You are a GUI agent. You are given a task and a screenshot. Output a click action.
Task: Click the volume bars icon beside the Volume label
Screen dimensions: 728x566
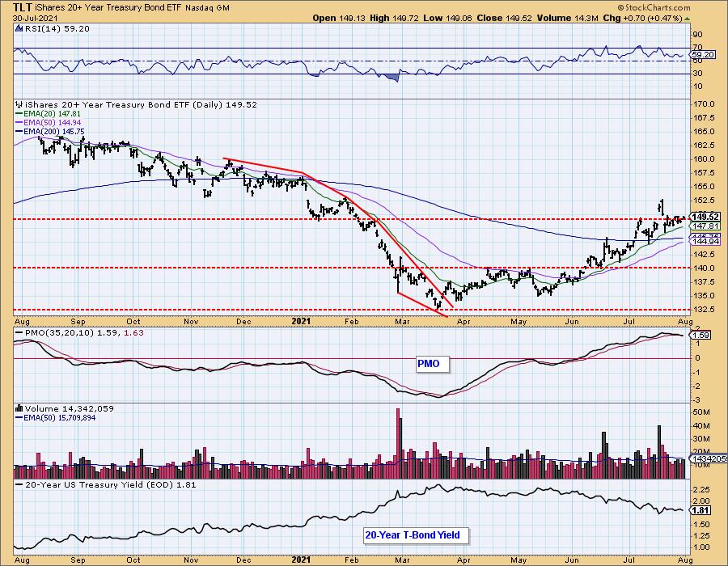pyautogui.click(x=19, y=408)
